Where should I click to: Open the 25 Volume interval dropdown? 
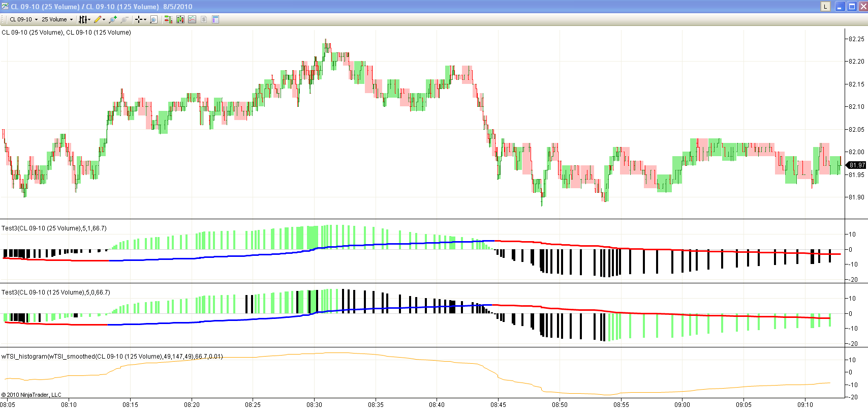pos(57,19)
